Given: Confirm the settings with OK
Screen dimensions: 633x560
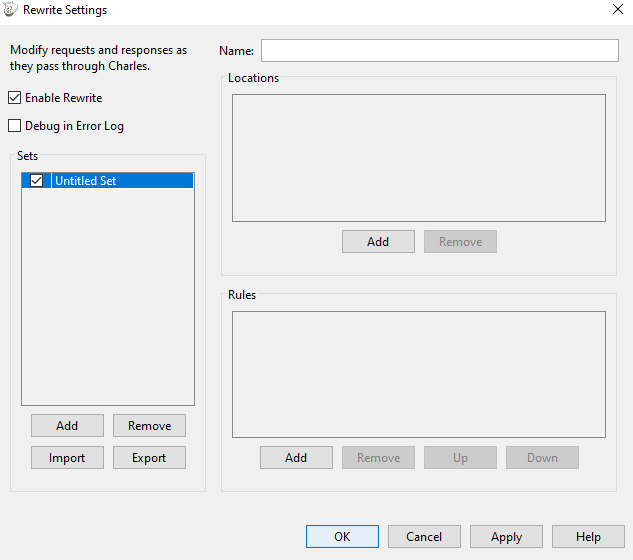Looking at the screenshot, I should [x=342, y=537].
